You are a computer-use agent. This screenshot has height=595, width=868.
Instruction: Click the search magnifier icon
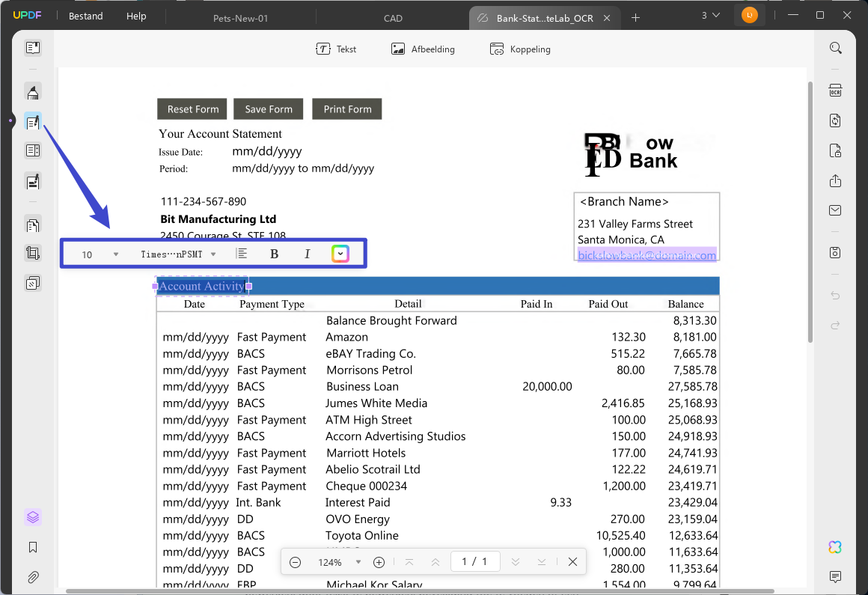(835, 48)
